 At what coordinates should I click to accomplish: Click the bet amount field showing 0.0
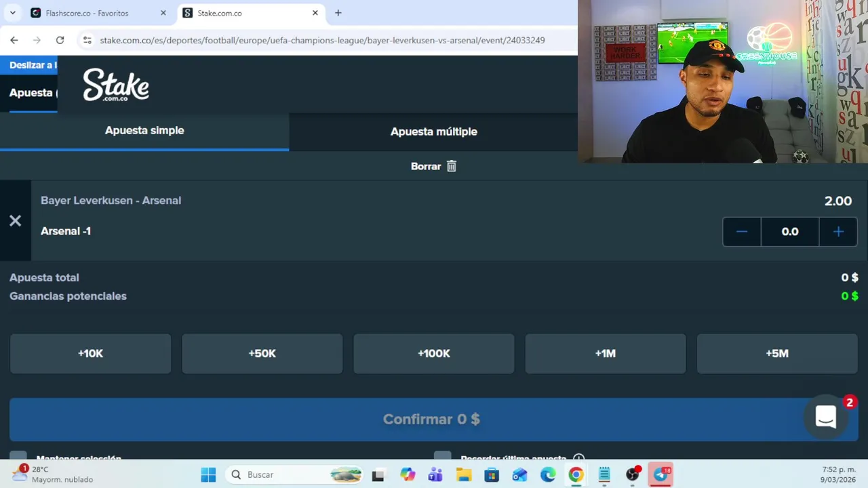(790, 232)
